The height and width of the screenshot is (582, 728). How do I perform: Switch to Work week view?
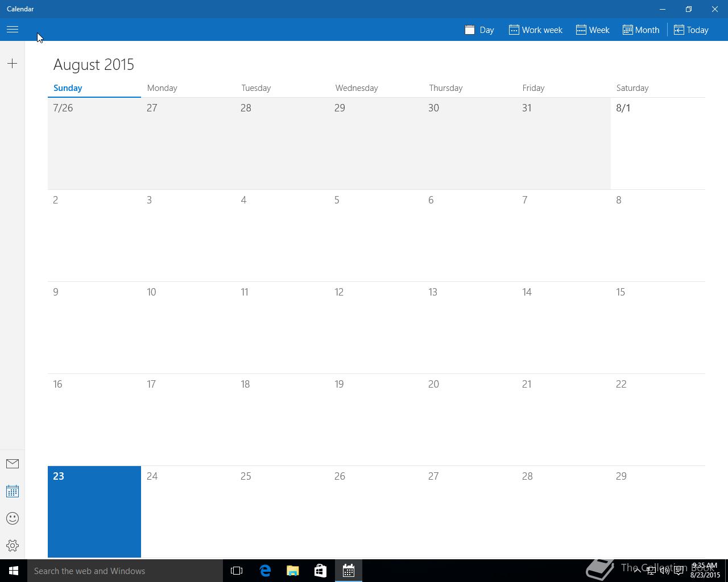(536, 30)
